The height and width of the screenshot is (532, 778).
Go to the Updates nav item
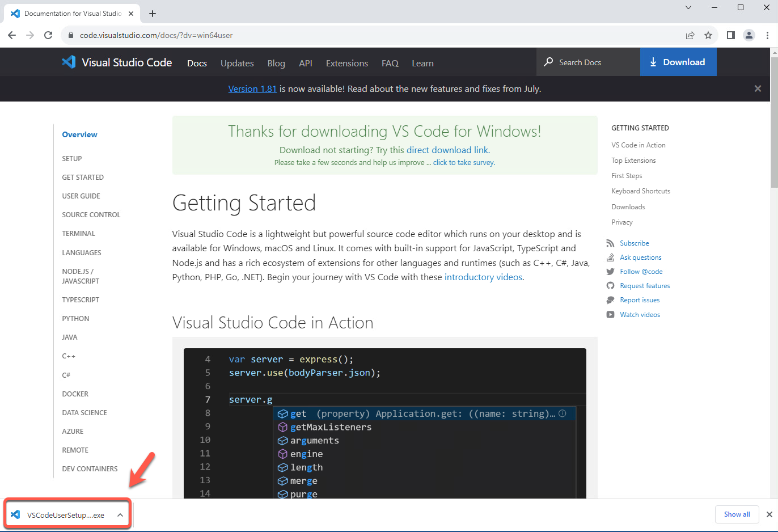coord(237,64)
